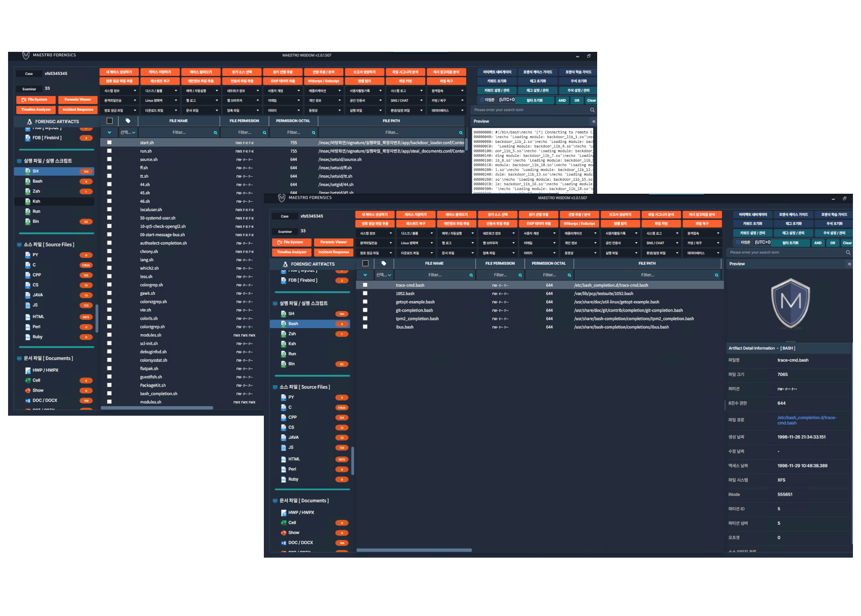The width and height of the screenshot is (861, 616).
Task: Click the Bin file icon in back window's sidebar
Action: click(28, 221)
